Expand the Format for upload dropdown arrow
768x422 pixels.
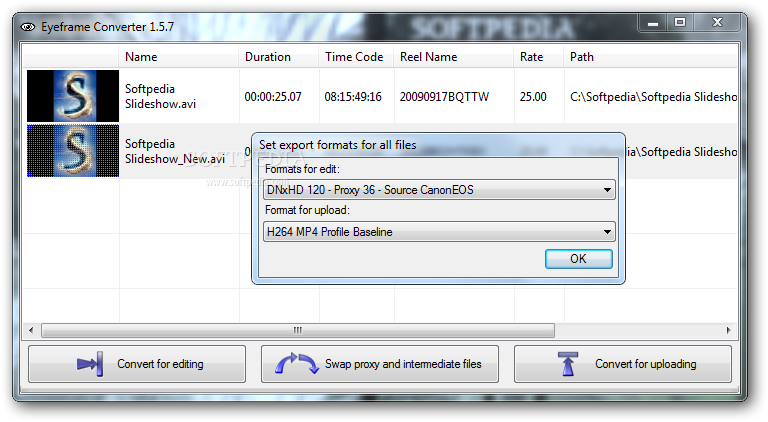[607, 232]
